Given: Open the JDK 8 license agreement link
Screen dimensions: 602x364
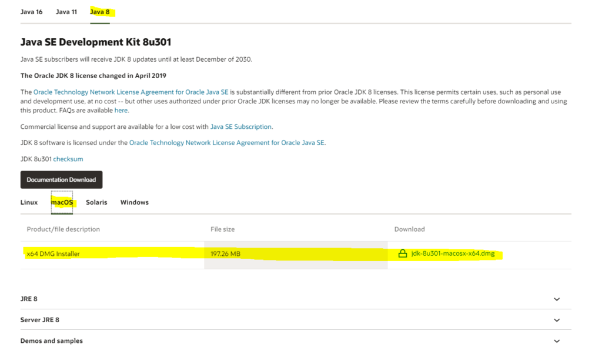Looking at the screenshot, I should [x=227, y=142].
